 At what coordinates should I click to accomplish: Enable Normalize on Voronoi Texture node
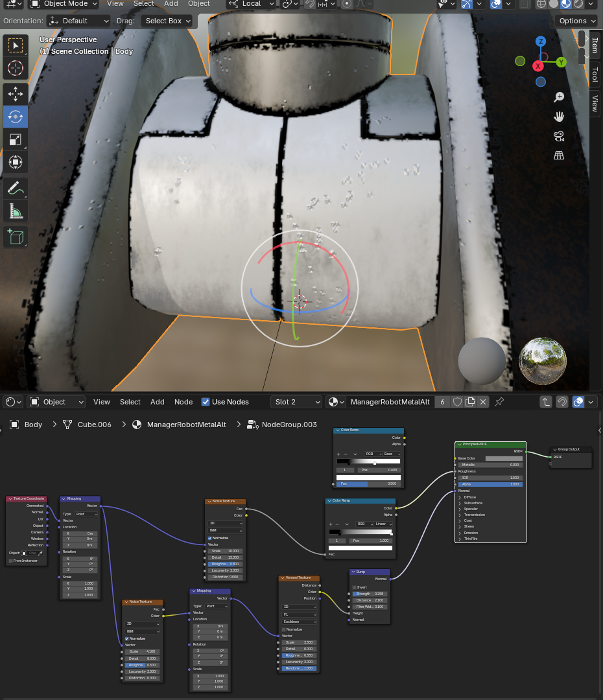(x=283, y=629)
